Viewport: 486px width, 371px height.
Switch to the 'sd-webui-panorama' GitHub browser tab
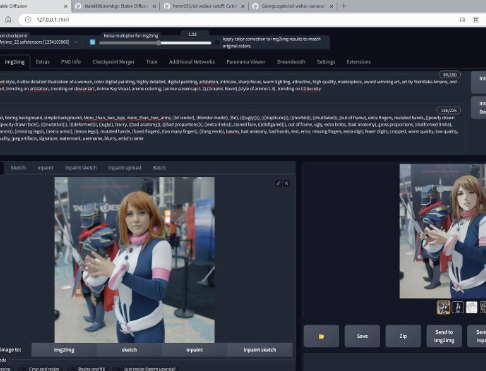click(293, 6)
